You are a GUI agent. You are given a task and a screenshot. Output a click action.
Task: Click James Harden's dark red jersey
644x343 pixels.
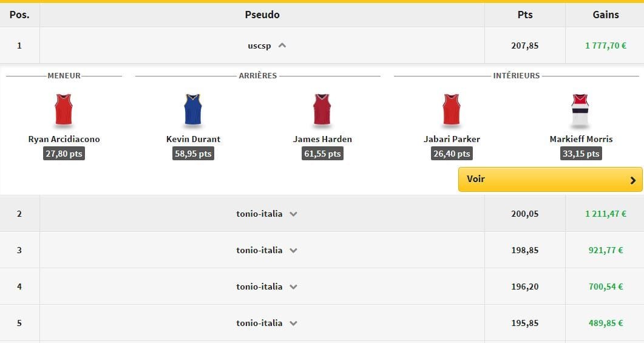(322, 110)
